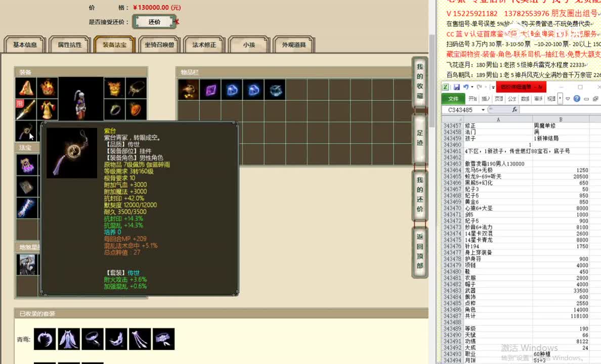
Task: Open the Name Box dropdown showing C343485
Action: pyautogui.click(x=484, y=109)
